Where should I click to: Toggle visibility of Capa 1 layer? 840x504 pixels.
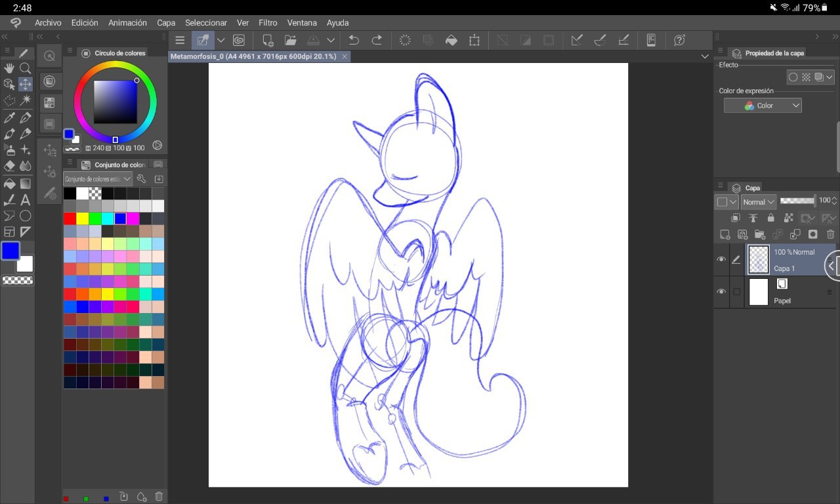(721, 260)
